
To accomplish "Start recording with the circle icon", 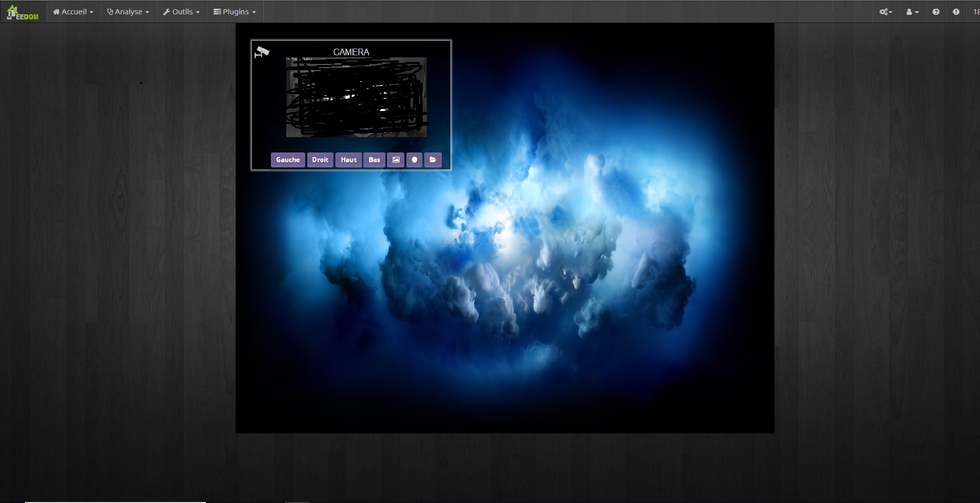I will click(415, 160).
